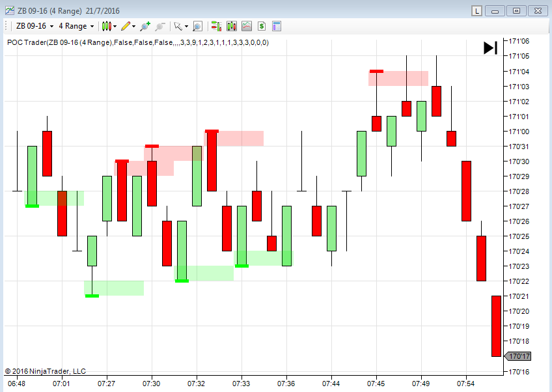Image resolution: width=552 pixels, height=392 pixels.
Task: Click the skip-to-latest-bar arrow on chart
Action: [x=491, y=48]
